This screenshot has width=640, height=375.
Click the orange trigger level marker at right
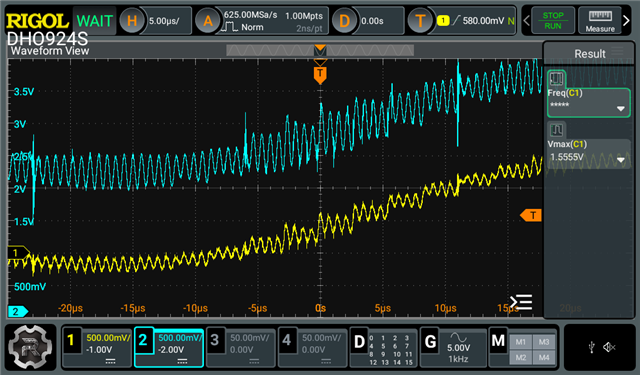(x=531, y=215)
